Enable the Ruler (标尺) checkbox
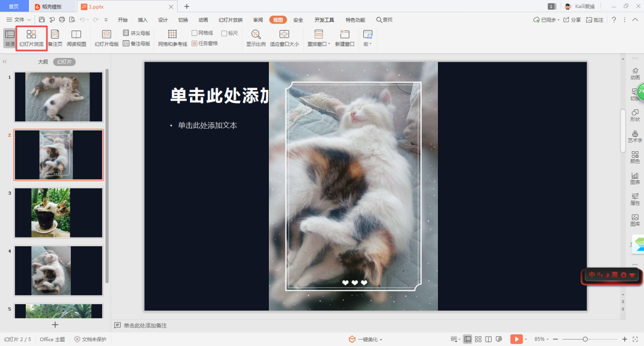 coord(224,33)
